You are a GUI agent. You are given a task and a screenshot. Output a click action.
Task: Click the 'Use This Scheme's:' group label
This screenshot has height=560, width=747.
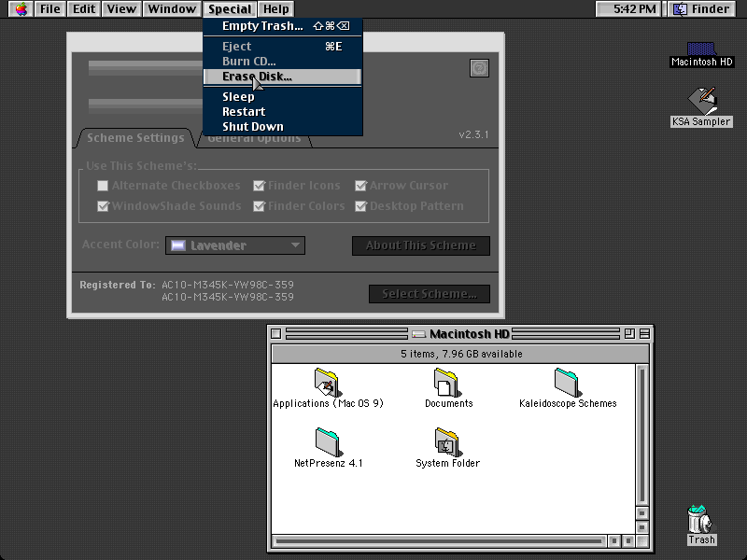coord(142,166)
